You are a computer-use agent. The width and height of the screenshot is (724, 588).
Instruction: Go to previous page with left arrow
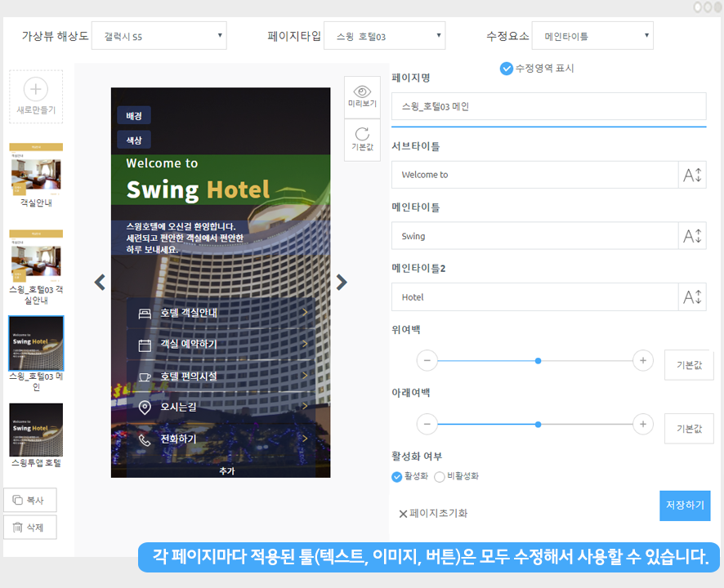click(x=100, y=282)
